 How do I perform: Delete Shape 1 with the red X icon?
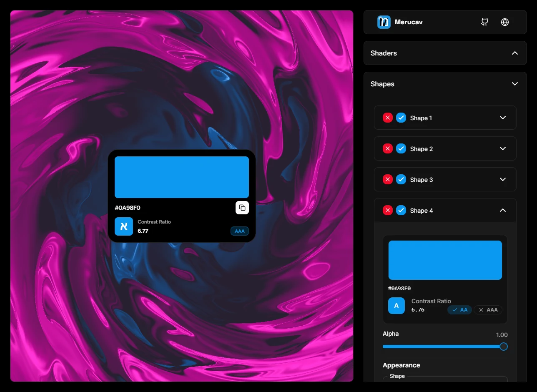click(388, 118)
